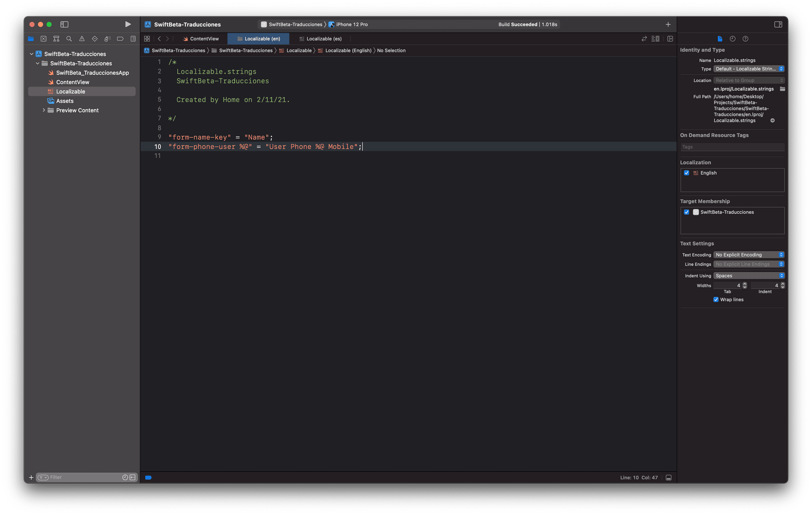This screenshot has height=515, width=812.
Task: Toggle the debug area at bottom right
Action: 669,478
